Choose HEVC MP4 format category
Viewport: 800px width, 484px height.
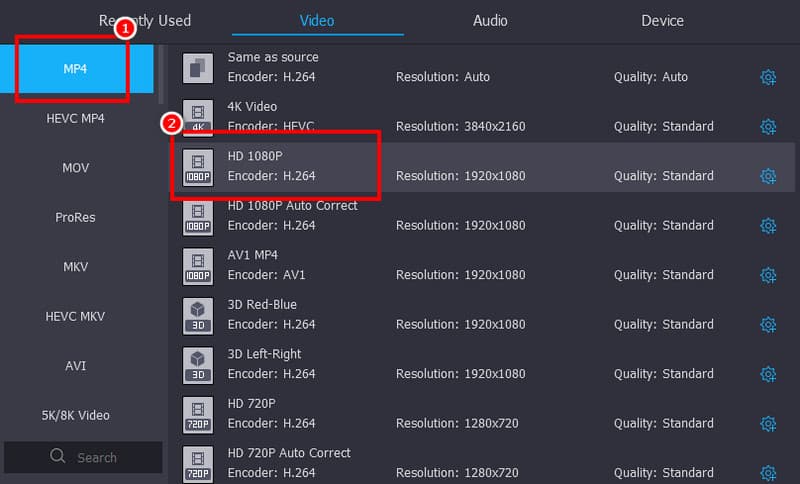pyautogui.click(x=76, y=118)
